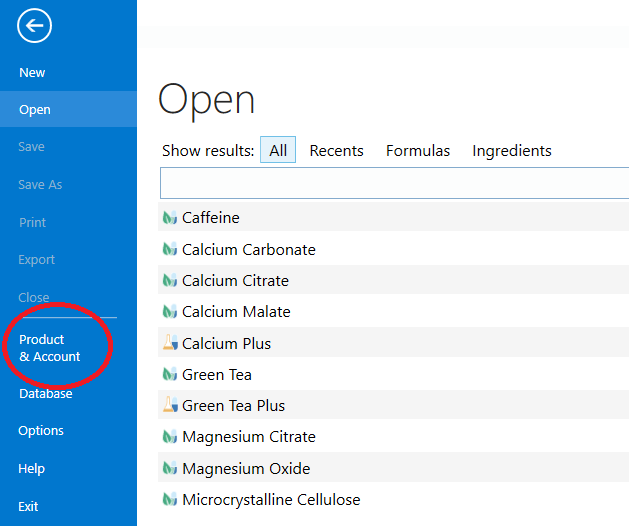The width and height of the screenshot is (629, 526).
Task: Click the leaf icon next to Magnesium Oxide
Action: [x=169, y=469]
